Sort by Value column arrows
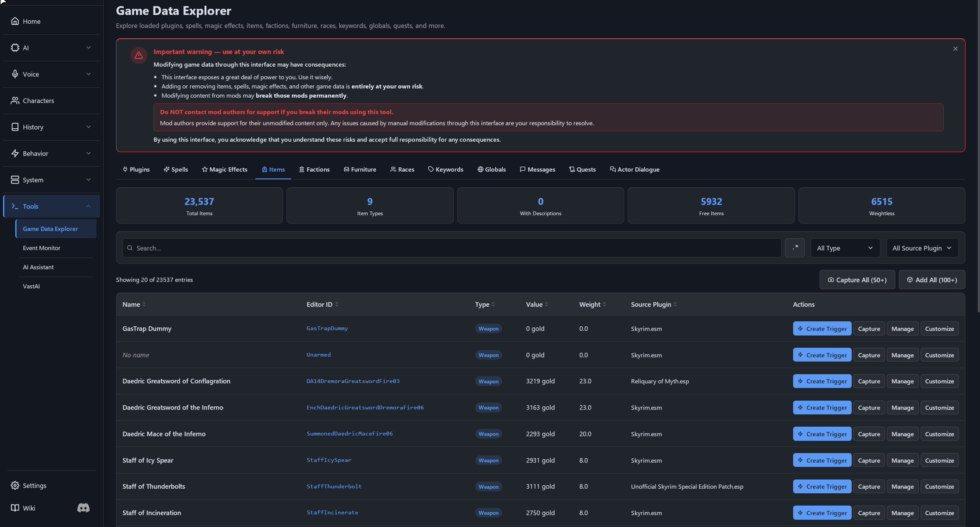 [x=546, y=304]
